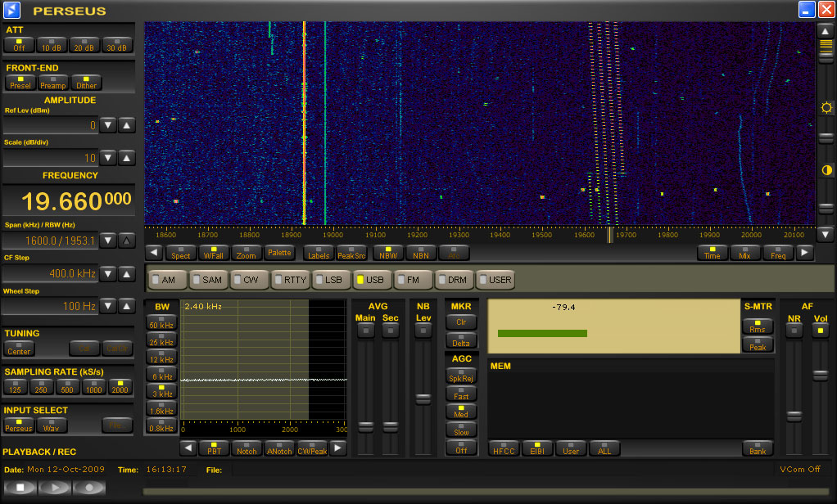Increase the Scale dB/div value
This screenshot has height=504, width=837.
[x=126, y=158]
